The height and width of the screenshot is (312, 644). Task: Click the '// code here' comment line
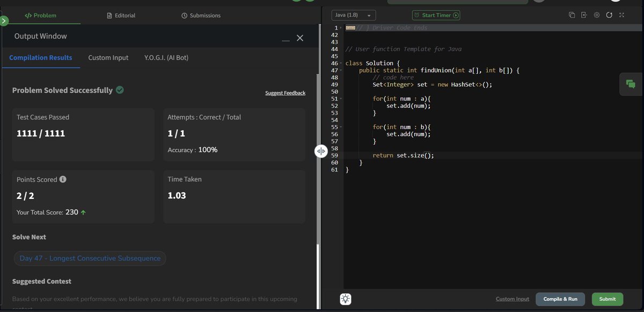(x=393, y=77)
